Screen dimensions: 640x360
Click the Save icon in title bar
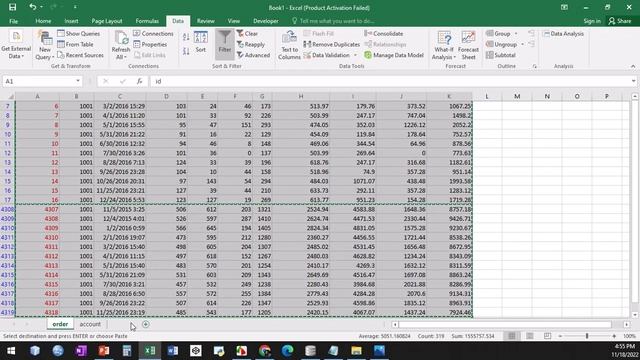pos(13,7)
